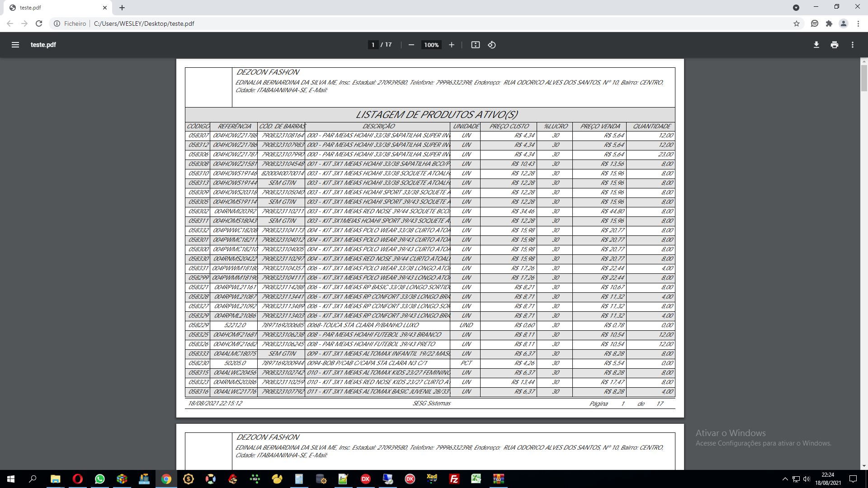The width and height of the screenshot is (868, 488).
Task: Zoom out with the minus button
Action: [411, 45]
